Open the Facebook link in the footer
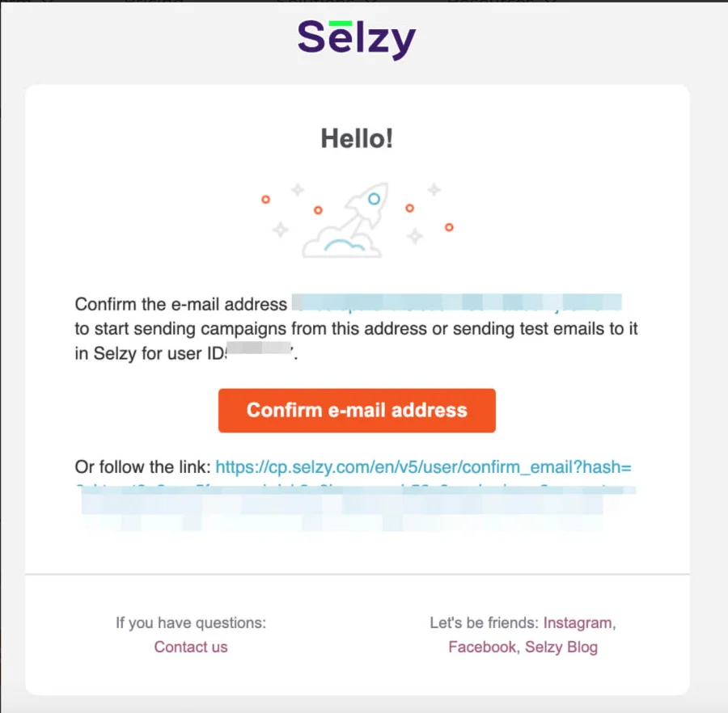The image size is (728, 713). click(482, 647)
